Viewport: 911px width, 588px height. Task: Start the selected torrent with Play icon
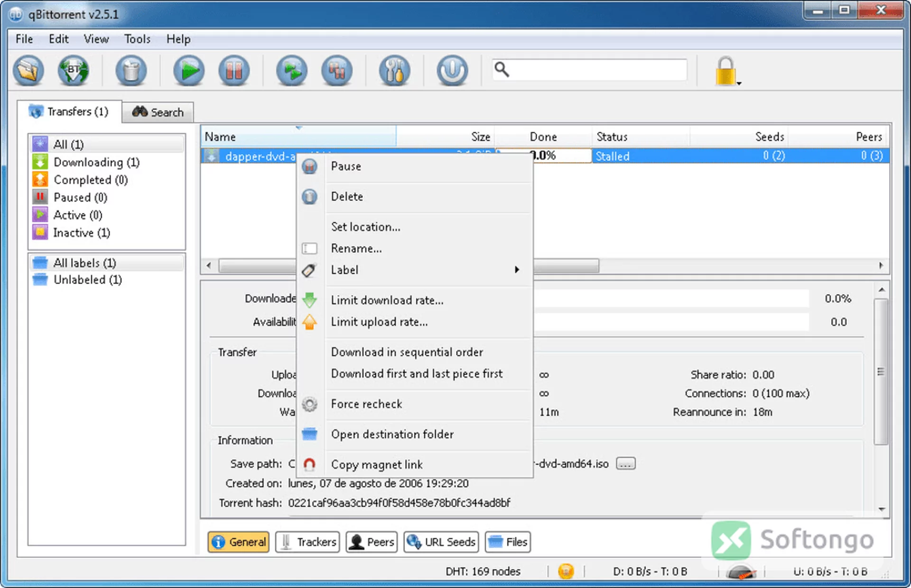(x=189, y=71)
